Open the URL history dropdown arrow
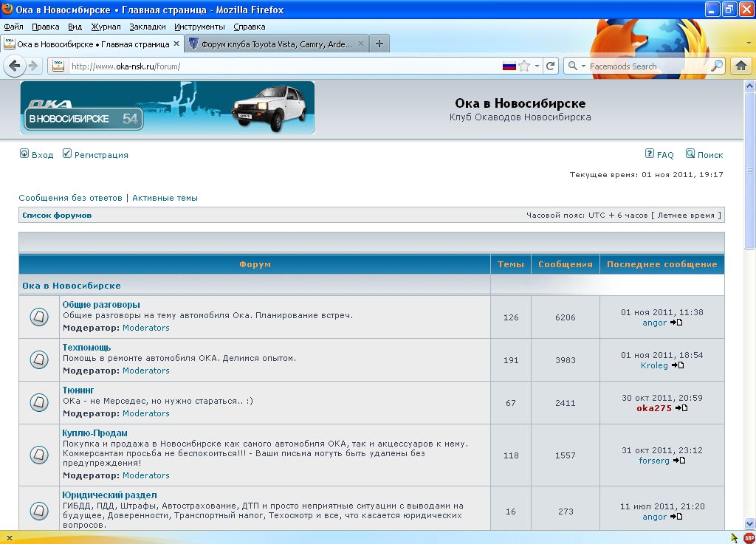Viewport: 756px width, 544px height. point(537,66)
